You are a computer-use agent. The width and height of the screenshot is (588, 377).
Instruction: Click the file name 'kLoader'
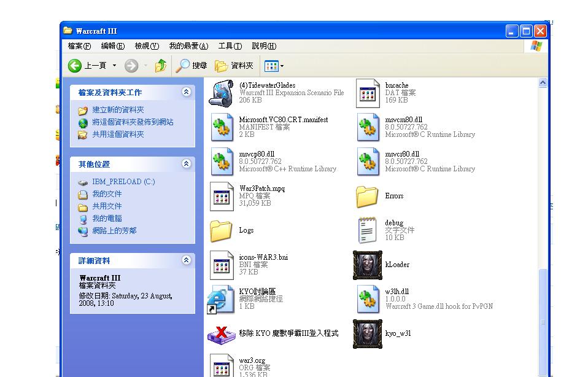pyautogui.click(x=397, y=265)
